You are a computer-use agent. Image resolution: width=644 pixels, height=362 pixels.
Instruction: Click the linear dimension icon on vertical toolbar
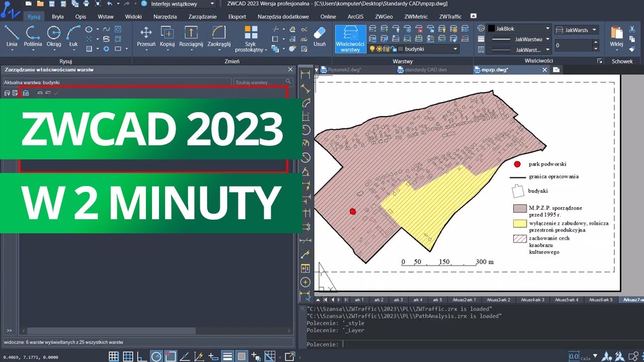coord(305,75)
